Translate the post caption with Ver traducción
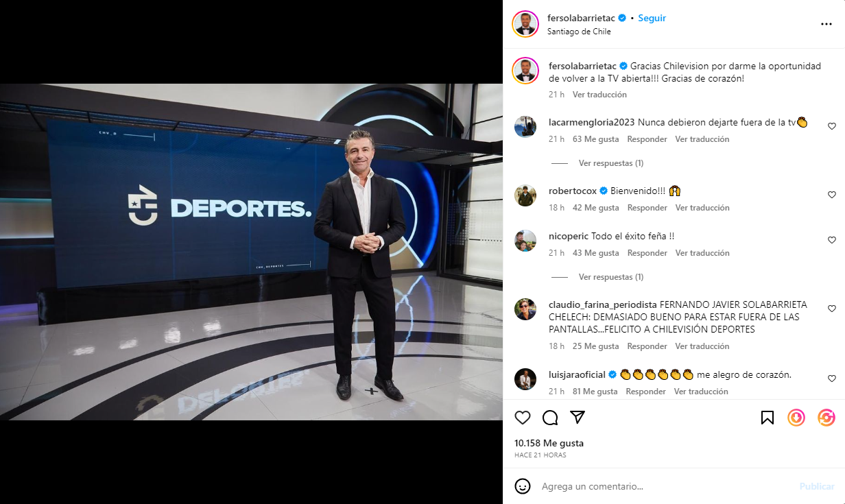The image size is (845, 504). 599,95
